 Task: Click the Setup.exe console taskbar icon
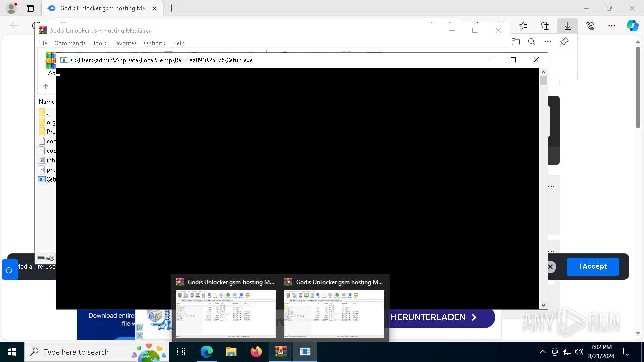(305, 352)
